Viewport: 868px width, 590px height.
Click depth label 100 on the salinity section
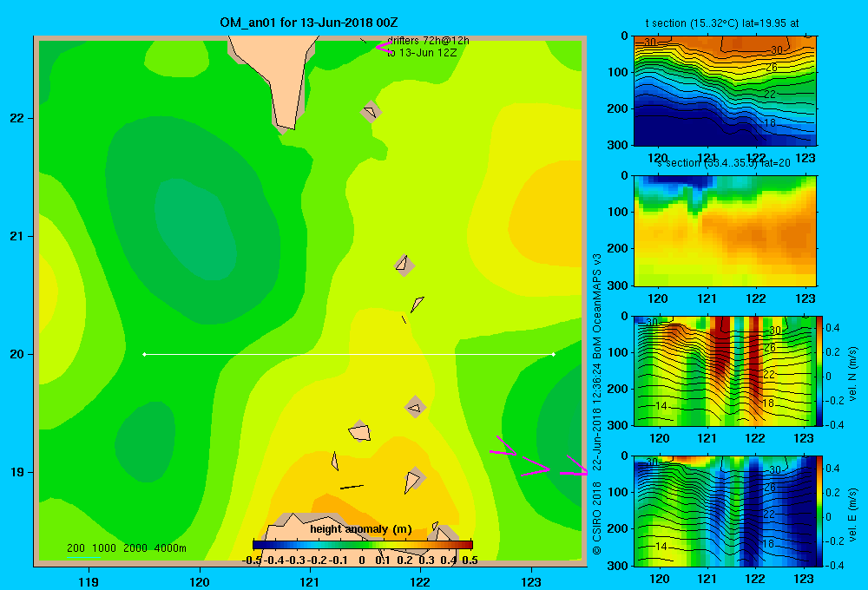pyautogui.click(x=618, y=212)
